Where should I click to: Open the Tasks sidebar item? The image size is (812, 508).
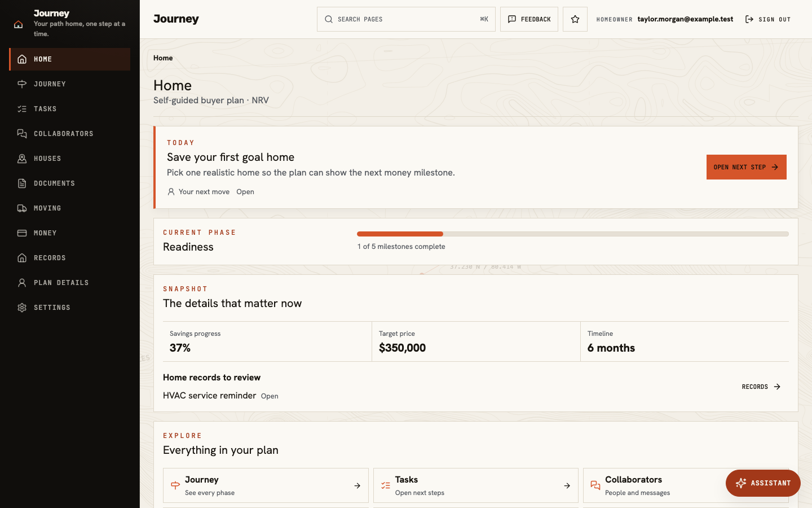[x=70, y=109]
